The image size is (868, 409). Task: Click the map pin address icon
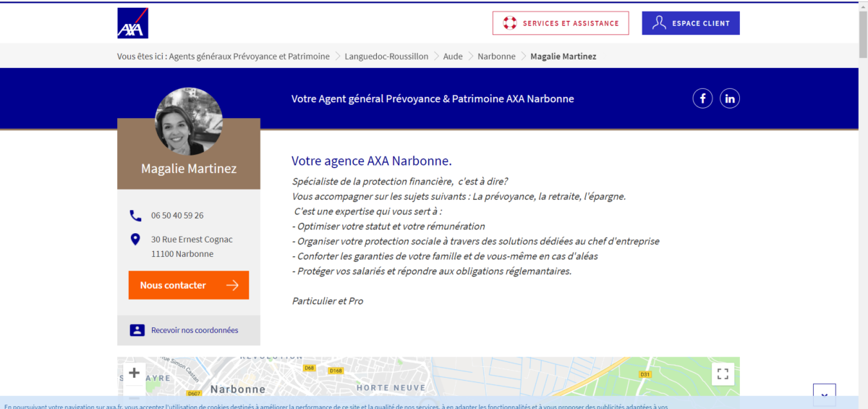coord(135,240)
